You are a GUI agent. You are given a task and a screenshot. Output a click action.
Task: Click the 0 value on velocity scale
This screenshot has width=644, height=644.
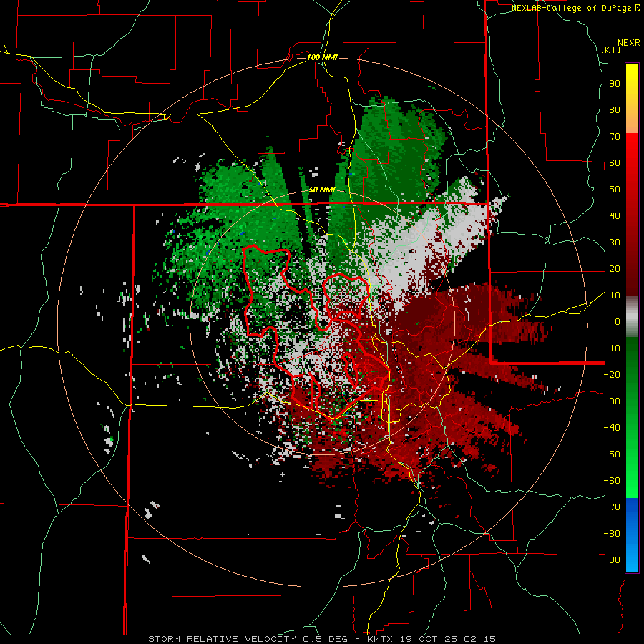point(618,322)
